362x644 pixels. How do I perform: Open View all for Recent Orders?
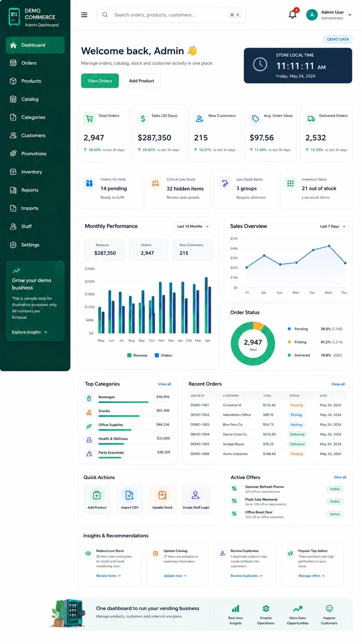pos(338,384)
